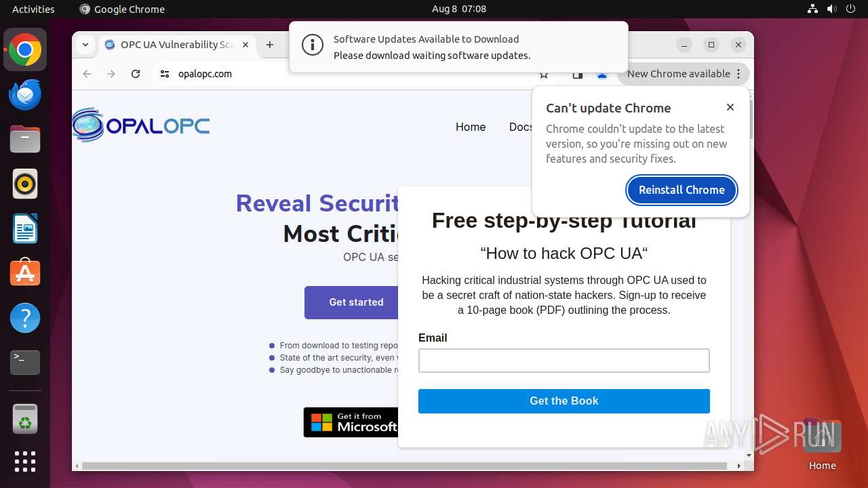Open the volume tray icon
The width and height of the screenshot is (868, 488).
click(x=832, y=9)
